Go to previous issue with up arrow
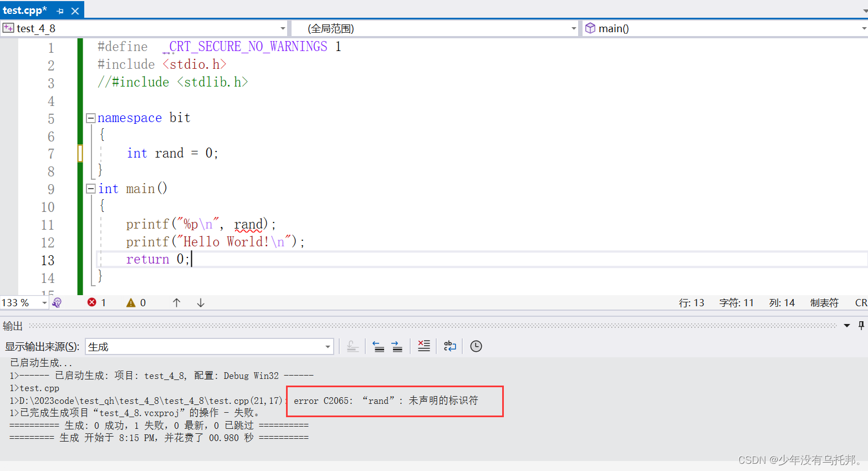 176,302
